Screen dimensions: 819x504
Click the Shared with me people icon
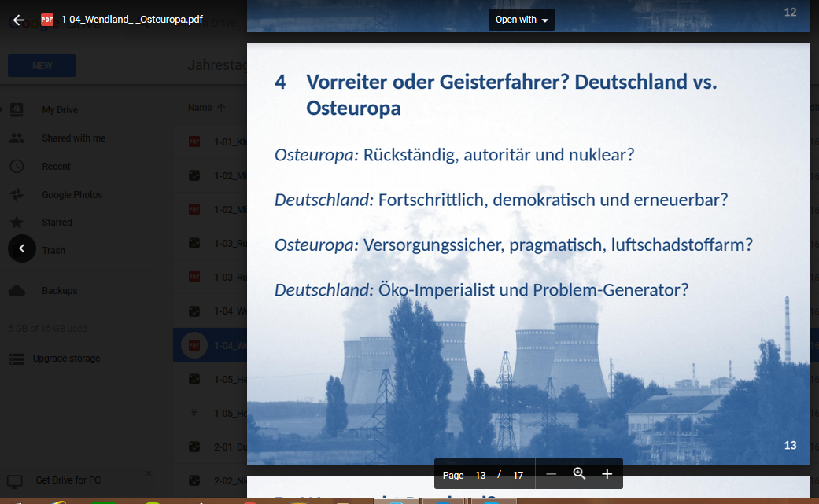pos(17,138)
